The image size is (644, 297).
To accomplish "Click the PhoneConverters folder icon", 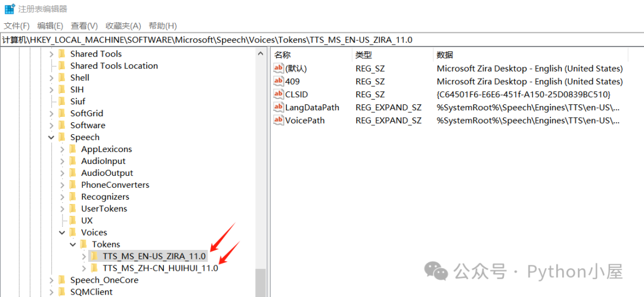I will click(x=73, y=185).
